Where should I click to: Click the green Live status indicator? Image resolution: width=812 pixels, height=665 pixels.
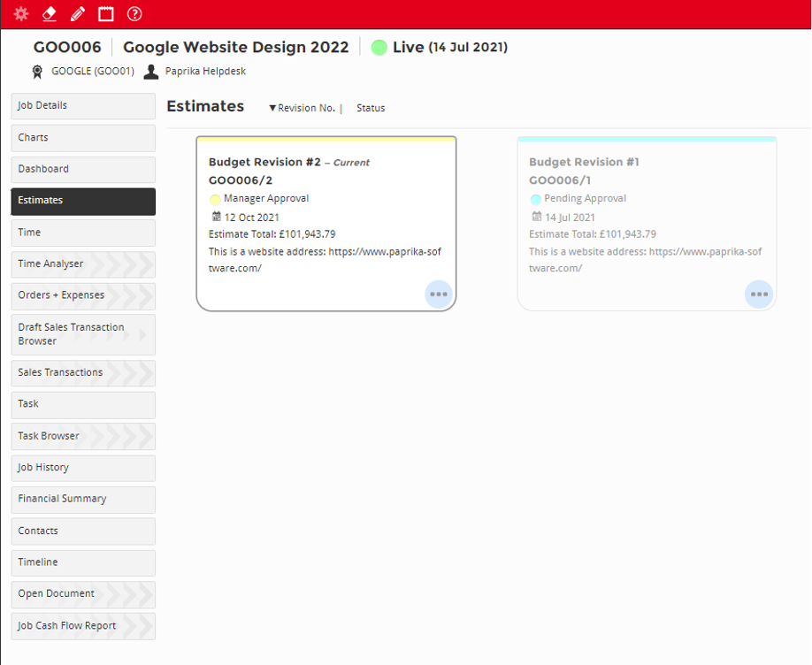click(379, 48)
